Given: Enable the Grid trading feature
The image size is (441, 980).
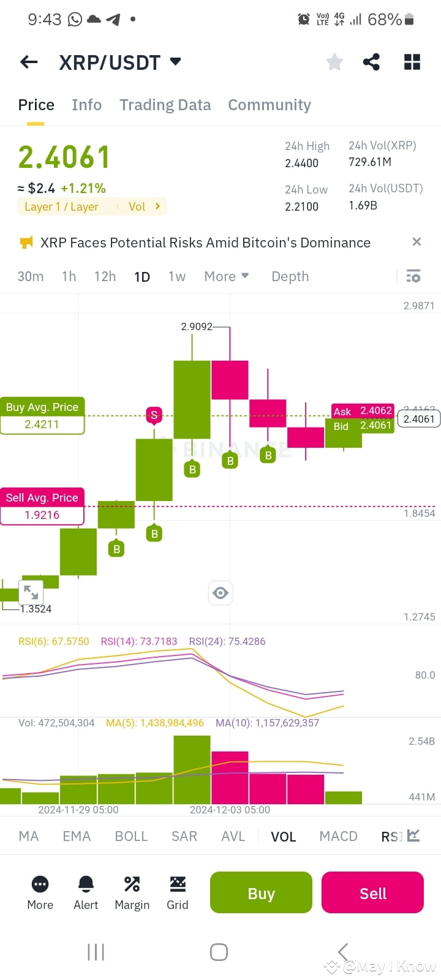Looking at the screenshot, I should (178, 884).
